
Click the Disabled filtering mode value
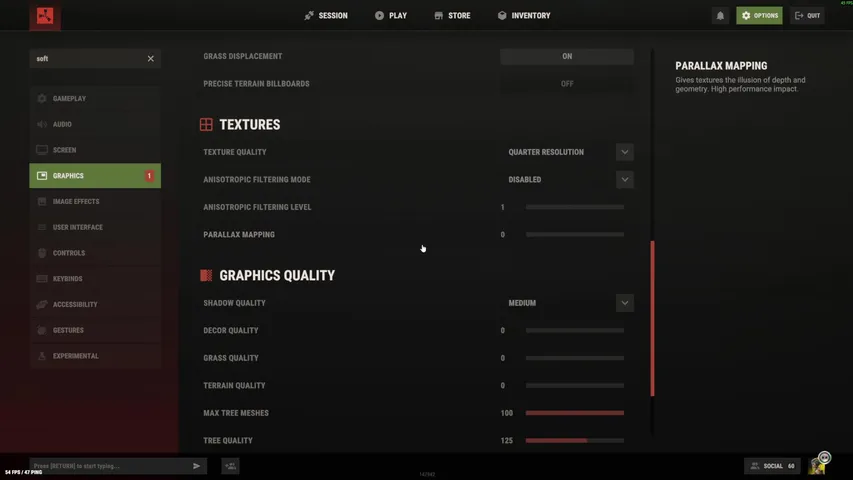click(x=525, y=180)
